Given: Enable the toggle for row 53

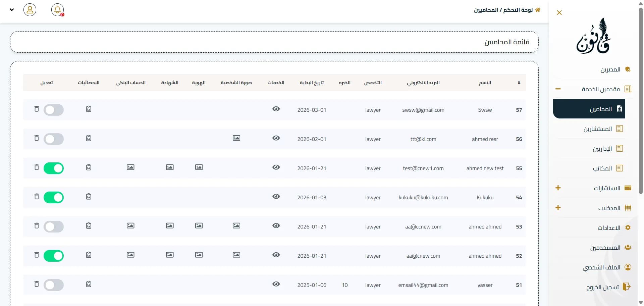Looking at the screenshot, I should (x=54, y=226).
